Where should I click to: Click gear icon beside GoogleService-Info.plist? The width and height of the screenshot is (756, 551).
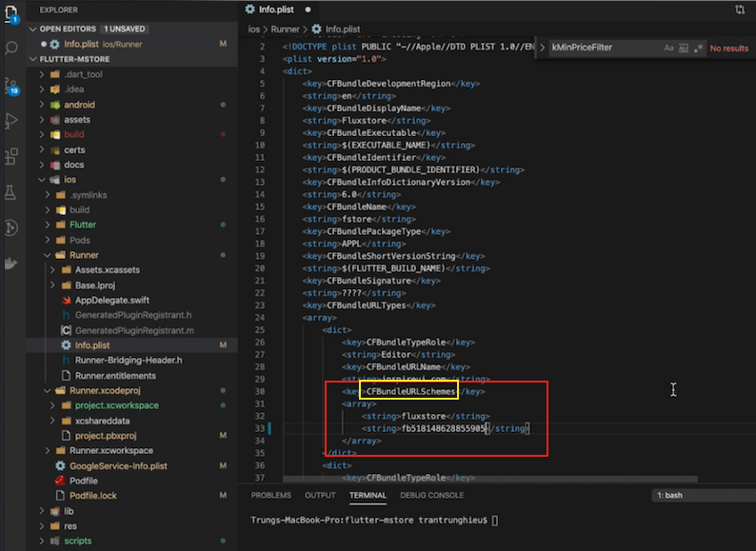60,465
